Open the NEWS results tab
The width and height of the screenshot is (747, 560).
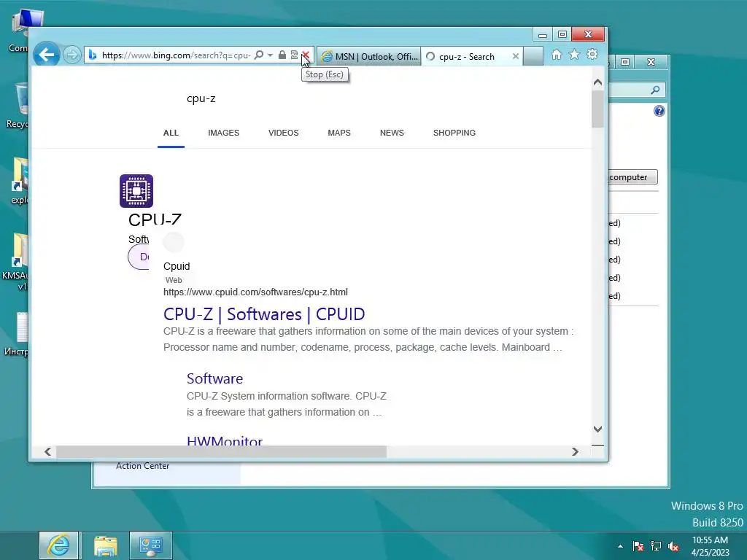[392, 133]
